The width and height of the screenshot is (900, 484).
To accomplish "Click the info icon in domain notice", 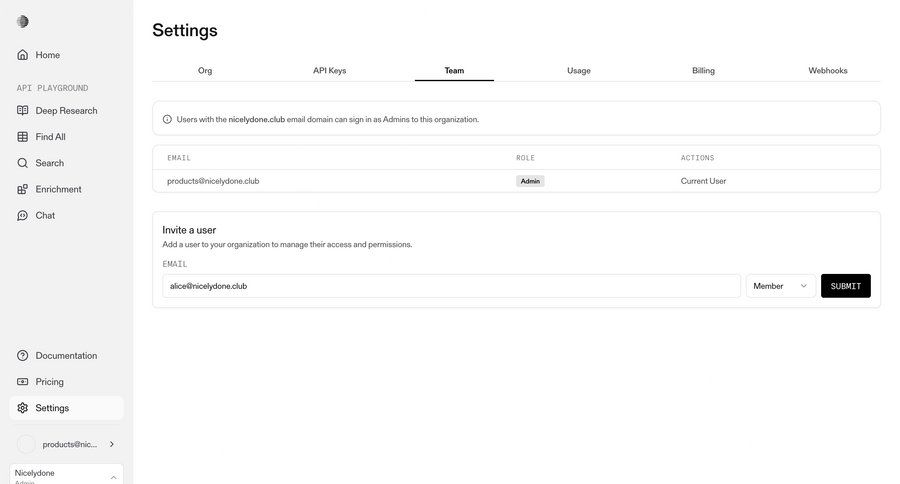I will click(x=167, y=119).
